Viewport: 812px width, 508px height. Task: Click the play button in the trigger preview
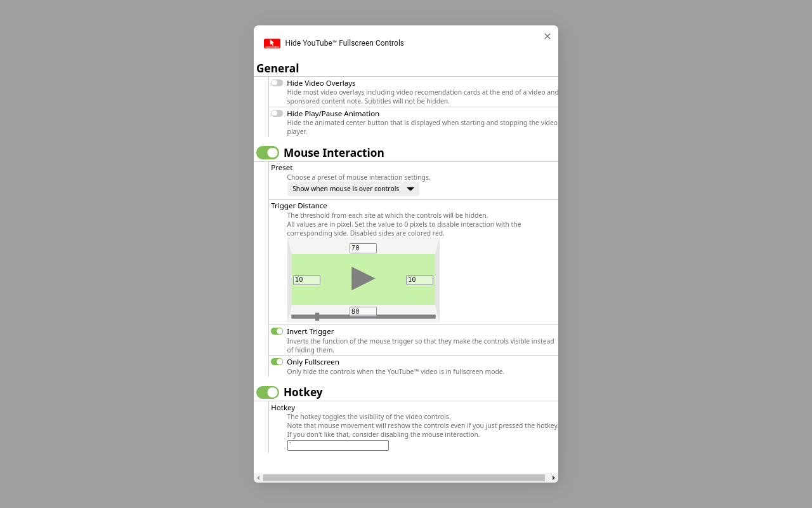pos(364,277)
